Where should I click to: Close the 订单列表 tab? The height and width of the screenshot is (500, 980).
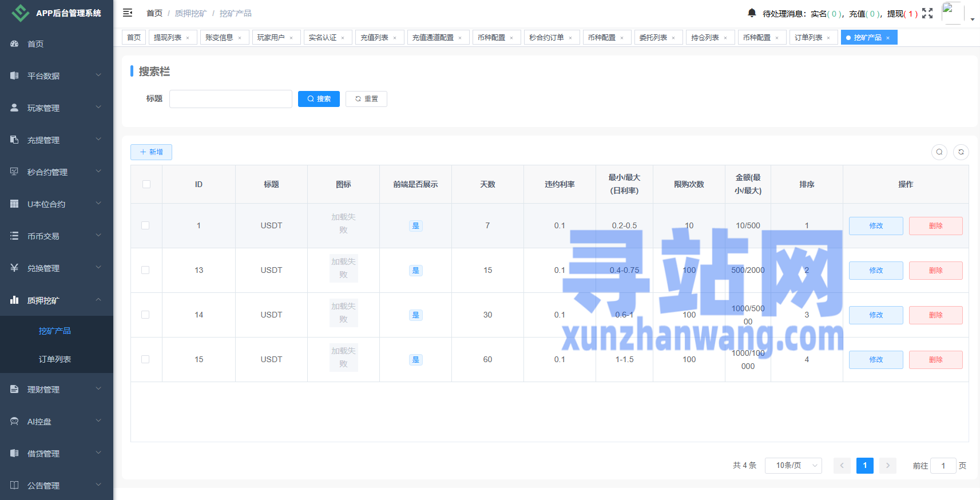pyautogui.click(x=828, y=38)
